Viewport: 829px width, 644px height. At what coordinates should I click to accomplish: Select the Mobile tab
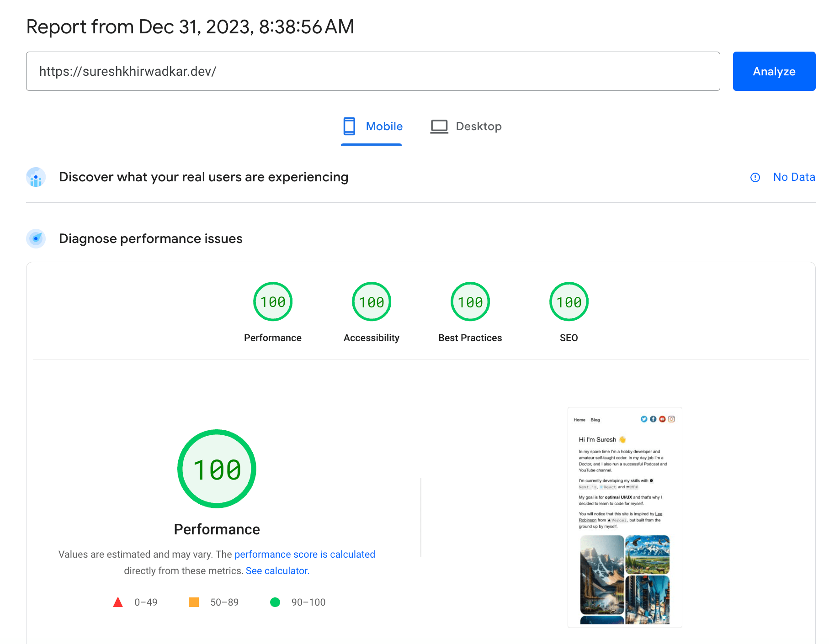371,127
